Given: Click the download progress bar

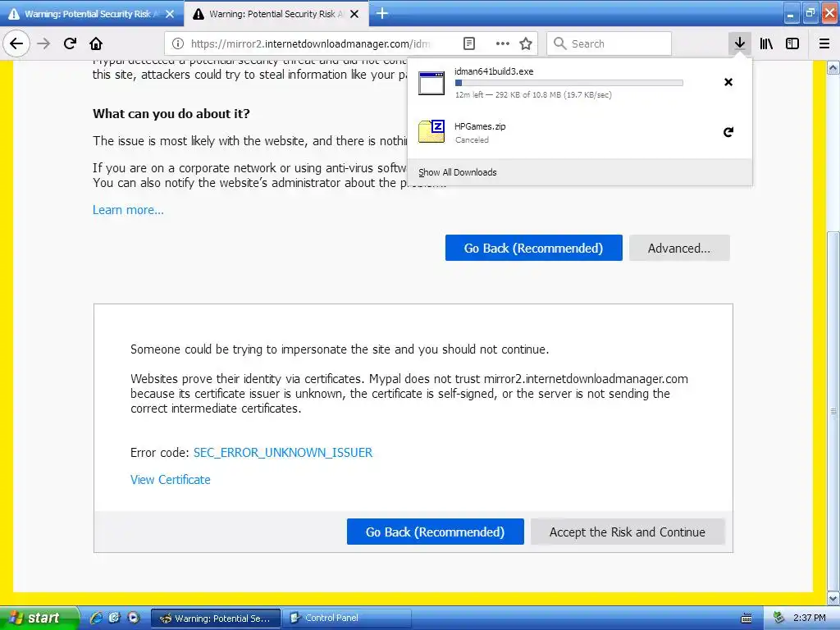Looking at the screenshot, I should pos(569,83).
